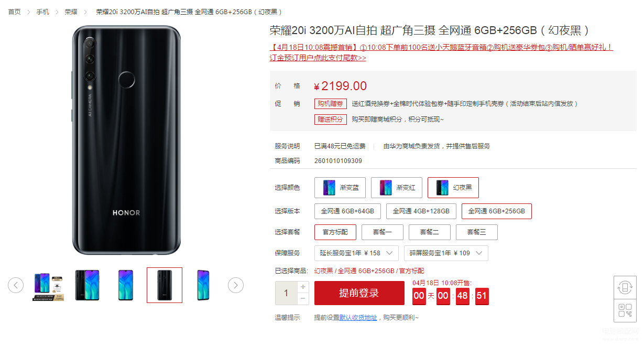
Task: Choose the 全网通 4GB+128GB version
Action: 421,211
